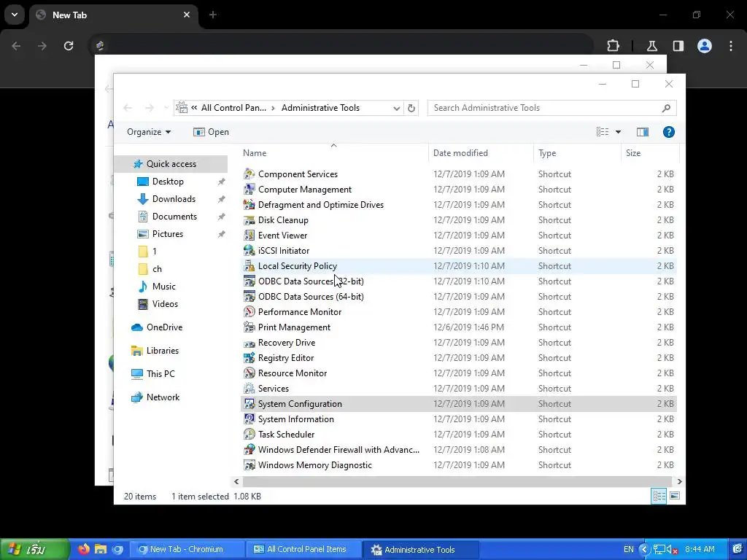Click Administrative Tools breadcrumb segment

(x=320, y=108)
